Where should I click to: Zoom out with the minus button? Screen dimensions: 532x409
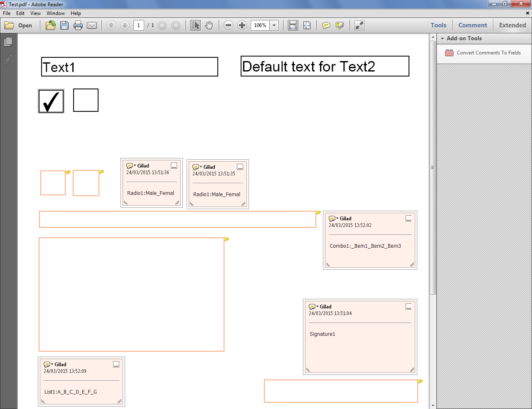pyautogui.click(x=228, y=25)
